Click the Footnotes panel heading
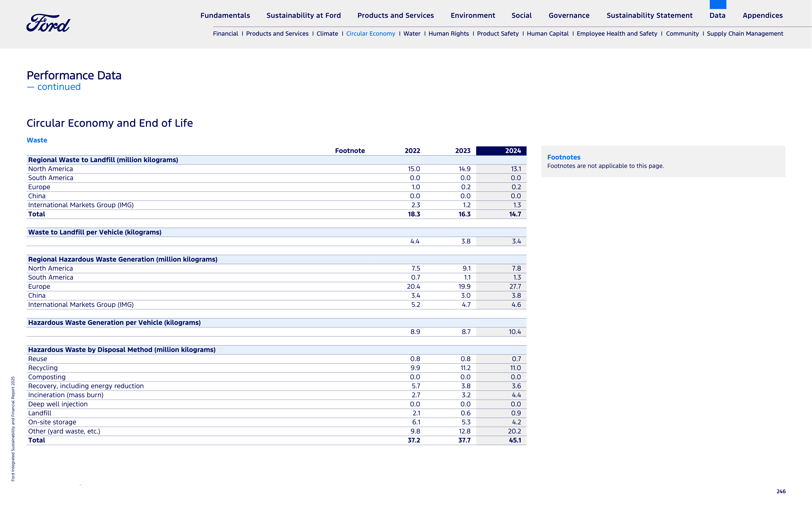Image resolution: width=812 pixels, height=508 pixels. 564,157
